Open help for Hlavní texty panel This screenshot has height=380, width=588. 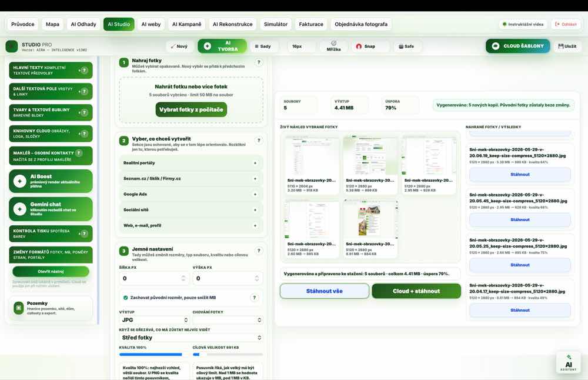pyautogui.click(x=84, y=70)
